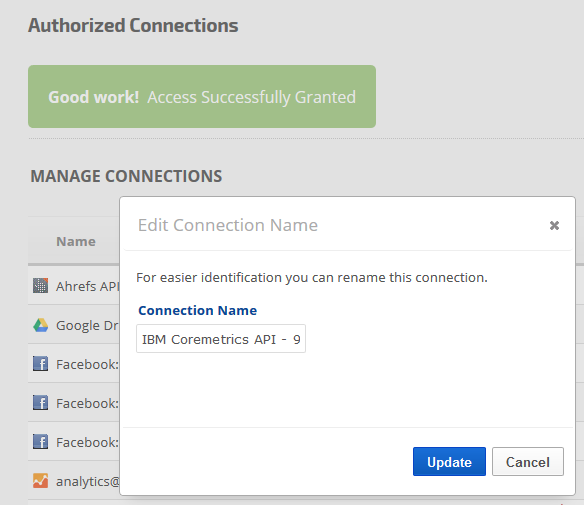This screenshot has width=584, height=505.
Task: Select the second Facebook connection name
Action: coord(88,404)
